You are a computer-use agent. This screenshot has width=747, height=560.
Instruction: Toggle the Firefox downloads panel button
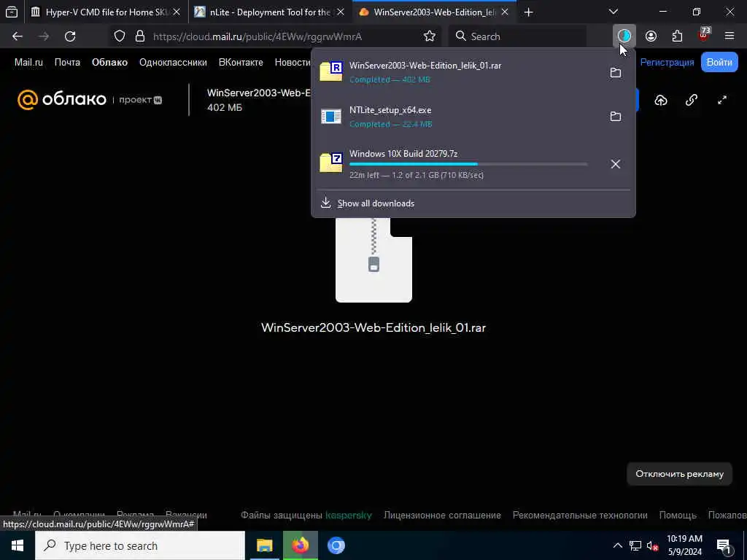point(624,36)
